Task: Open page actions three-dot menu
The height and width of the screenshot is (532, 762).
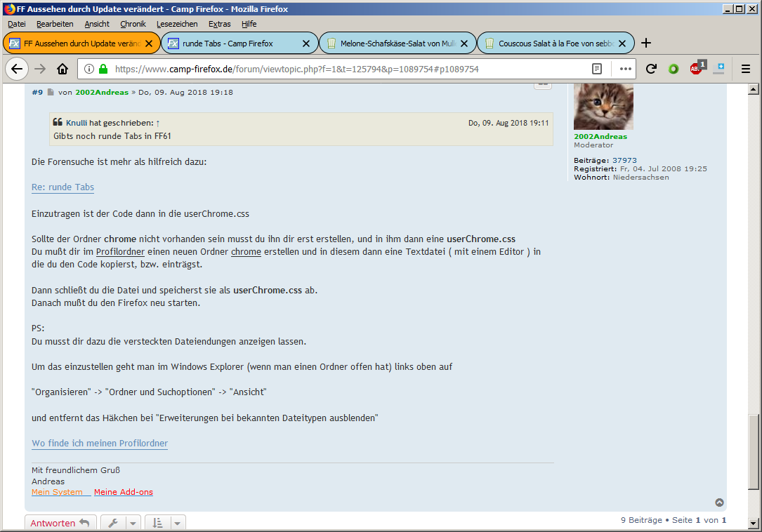Action: 626,69
